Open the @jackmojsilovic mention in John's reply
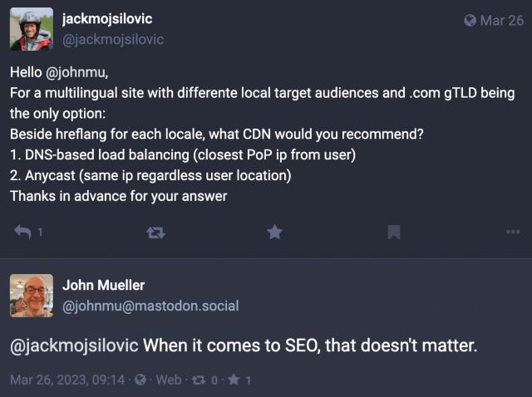The image size is (532, 397). [x=75, y=346]
